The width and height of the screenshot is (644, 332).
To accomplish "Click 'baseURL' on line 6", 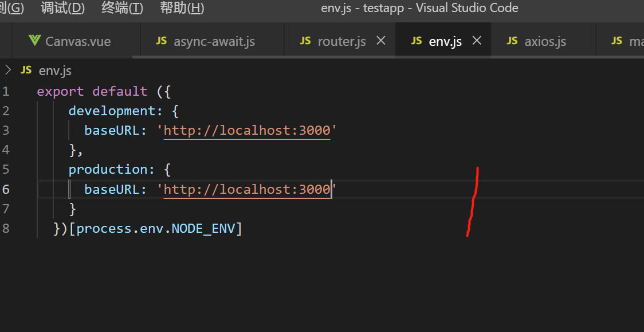I will 111,189.
